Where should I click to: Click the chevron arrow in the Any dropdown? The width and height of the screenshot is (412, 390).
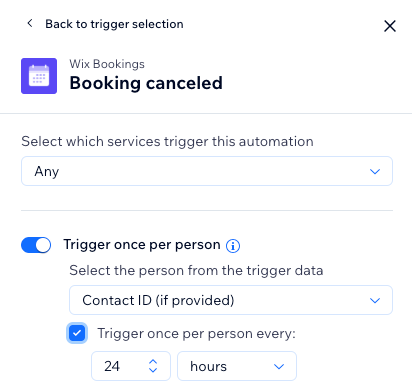point(375,171)
